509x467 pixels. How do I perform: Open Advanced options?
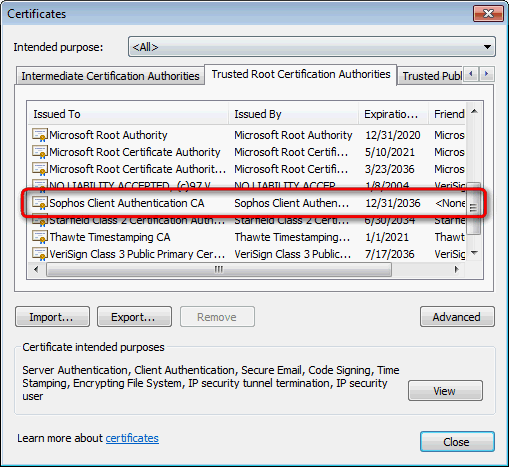click(x=457, y=317)
